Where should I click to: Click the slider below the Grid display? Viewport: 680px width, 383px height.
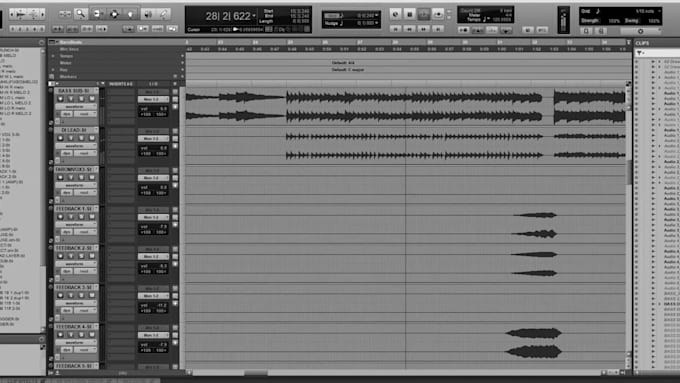coord(640,31)
